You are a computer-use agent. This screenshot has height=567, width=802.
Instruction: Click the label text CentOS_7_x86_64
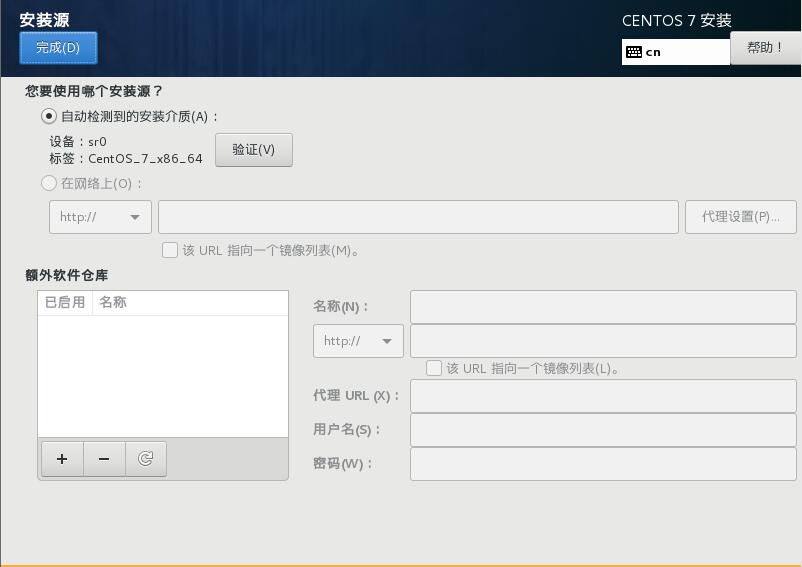click(145, 159)
